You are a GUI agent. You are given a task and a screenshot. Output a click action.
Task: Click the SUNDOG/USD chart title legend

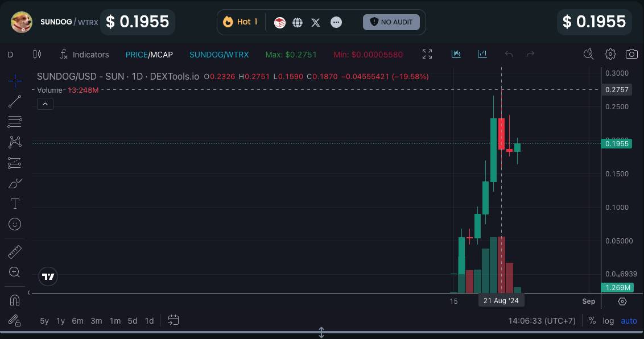click(118, 76)
